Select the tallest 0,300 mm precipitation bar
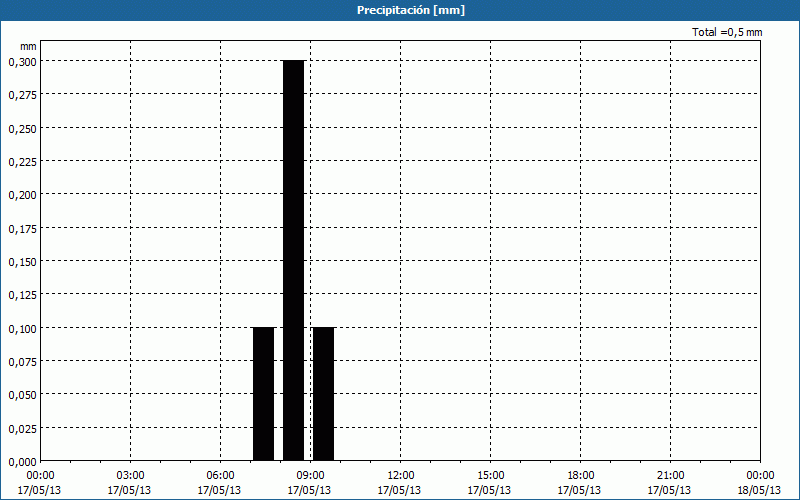This screenshot has width=800, height=500. [294, 261]
